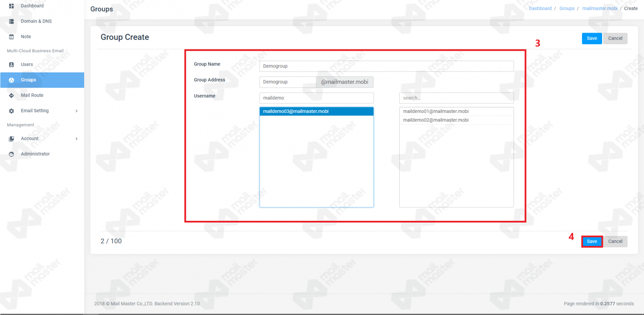The width and height of the screenshot is (644, 315).
Task: Click the Mail Route diamond icon
Action: [11, 95]
